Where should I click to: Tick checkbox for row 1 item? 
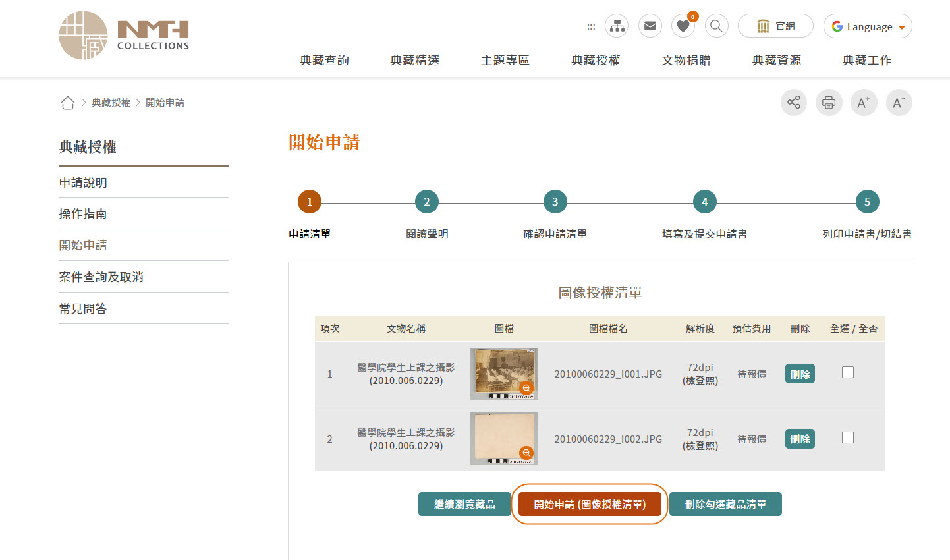point(848,372)
